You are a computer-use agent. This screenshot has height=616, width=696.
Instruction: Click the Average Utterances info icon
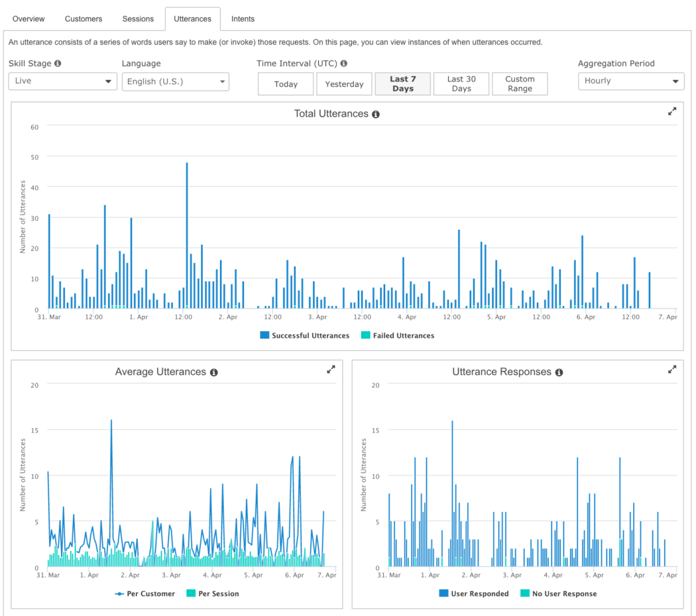(x=213, y=372)
